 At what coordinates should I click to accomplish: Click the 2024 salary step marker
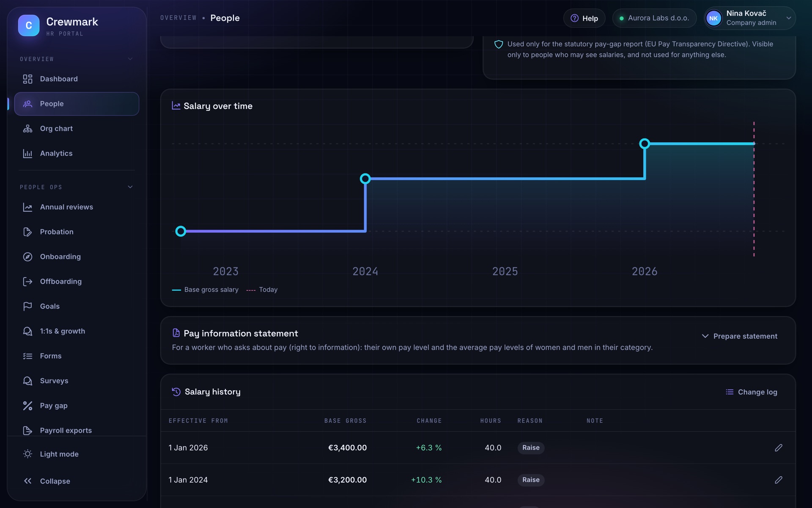tap(365, 179)
